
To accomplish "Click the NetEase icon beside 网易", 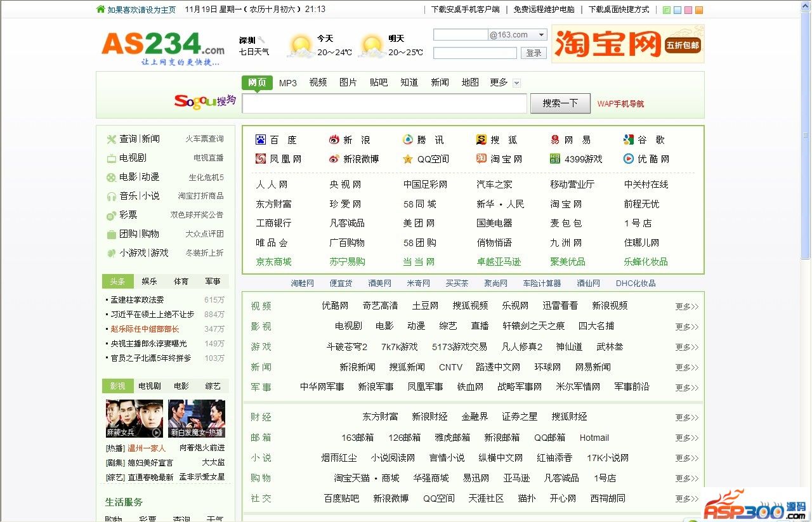I will pyautogui.click(x=555, y=140).
